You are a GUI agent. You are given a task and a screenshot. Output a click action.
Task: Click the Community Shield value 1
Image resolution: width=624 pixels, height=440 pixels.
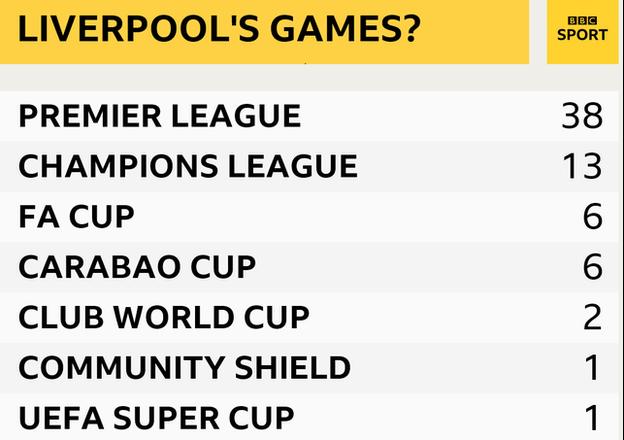click(593, 367)
